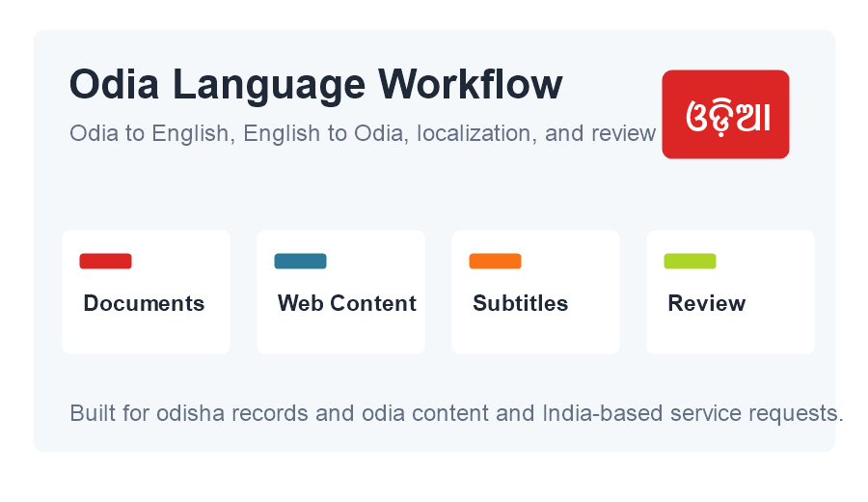Viewport: 868px width, 502px height.
Task: Click the red Odia script badge
Action: 725,114
